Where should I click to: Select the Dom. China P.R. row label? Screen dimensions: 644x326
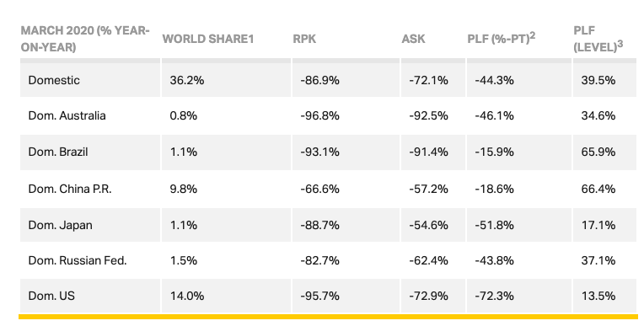coord(70,189)
